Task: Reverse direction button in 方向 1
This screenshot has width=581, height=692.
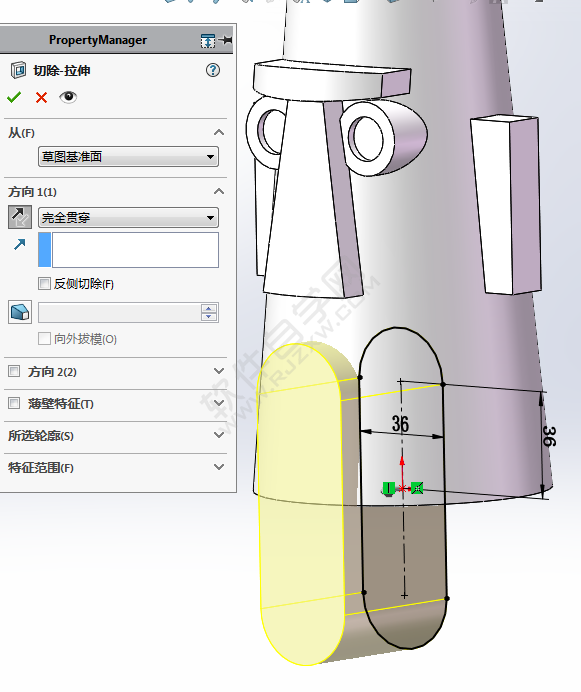Action: pyautogui.click(x=20, y=217)
